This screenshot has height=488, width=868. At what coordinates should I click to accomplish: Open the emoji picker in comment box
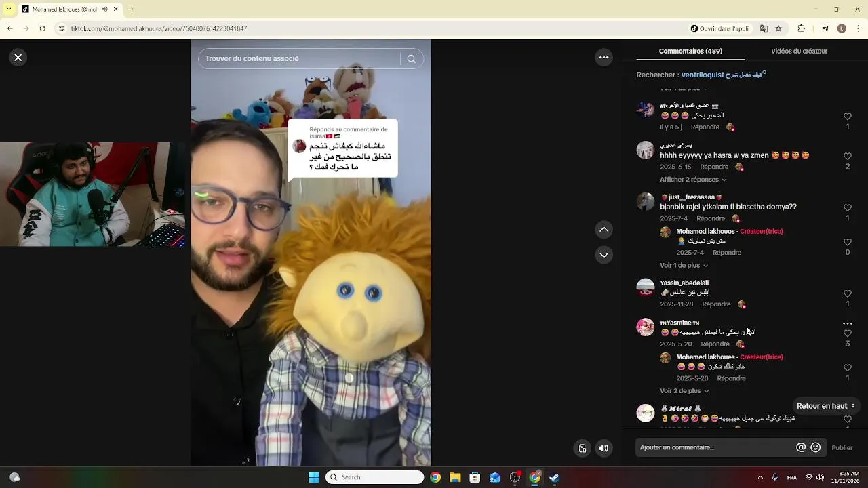click(x=816, y=447)
